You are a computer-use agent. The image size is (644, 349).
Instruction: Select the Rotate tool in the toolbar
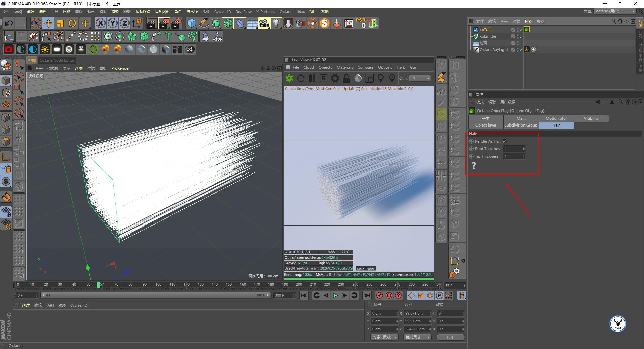pos(73,23)
